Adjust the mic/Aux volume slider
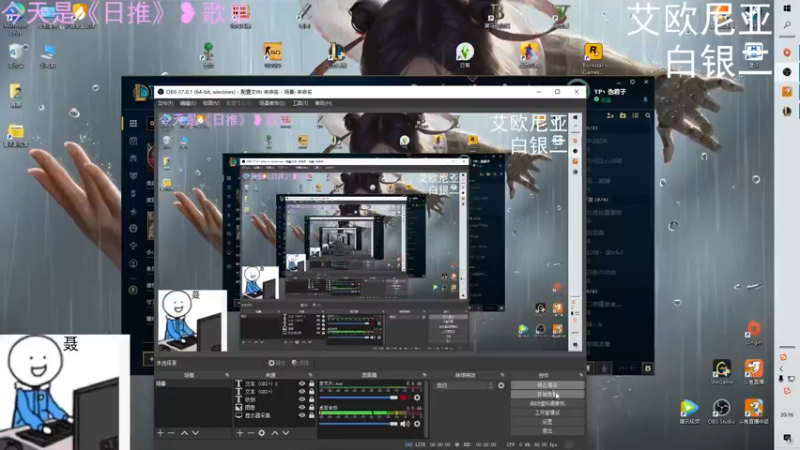 coord(358,397)
